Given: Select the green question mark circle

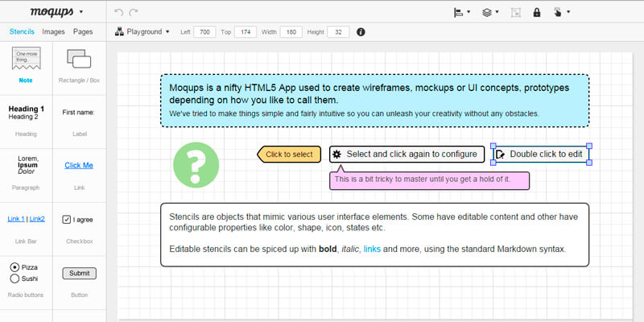Looking at the screenshot, I should [x=196, y=164].
